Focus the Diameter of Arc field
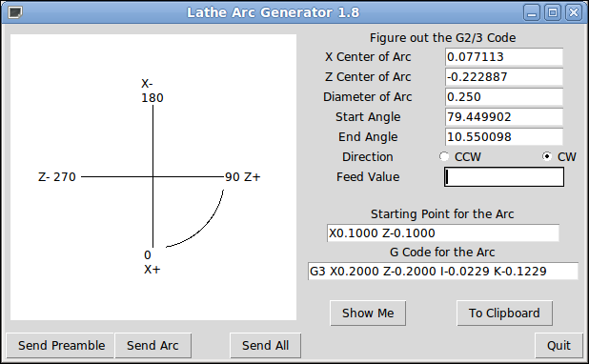589x364 pixels. [504, 96]
